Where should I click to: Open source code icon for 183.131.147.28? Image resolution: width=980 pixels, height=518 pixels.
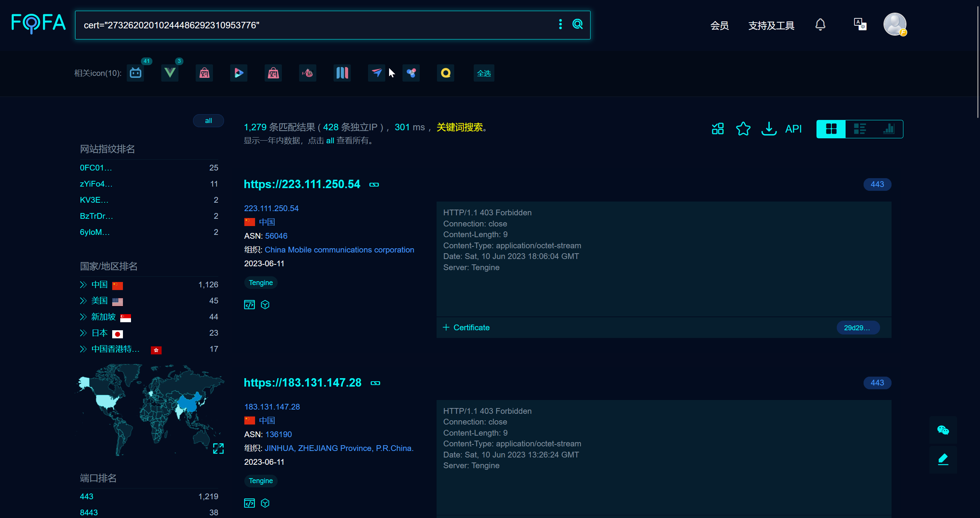point(249,503)
